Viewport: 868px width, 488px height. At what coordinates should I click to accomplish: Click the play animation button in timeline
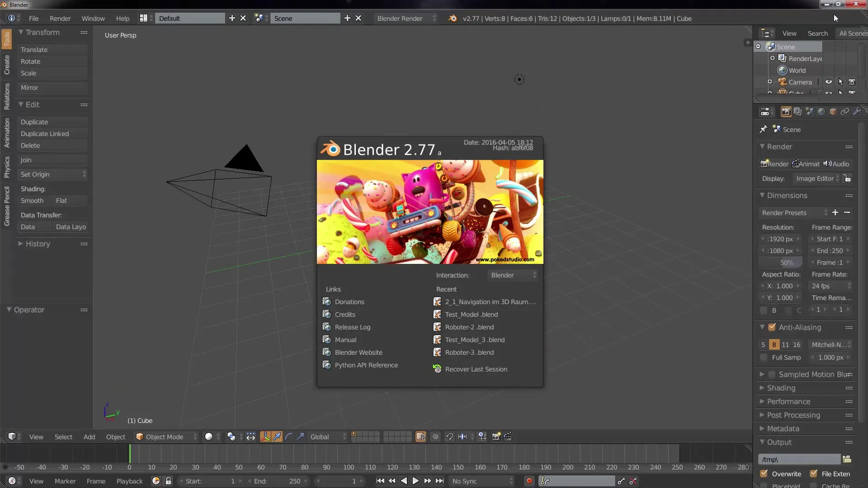pyautogui.click(x=415, y=481)
